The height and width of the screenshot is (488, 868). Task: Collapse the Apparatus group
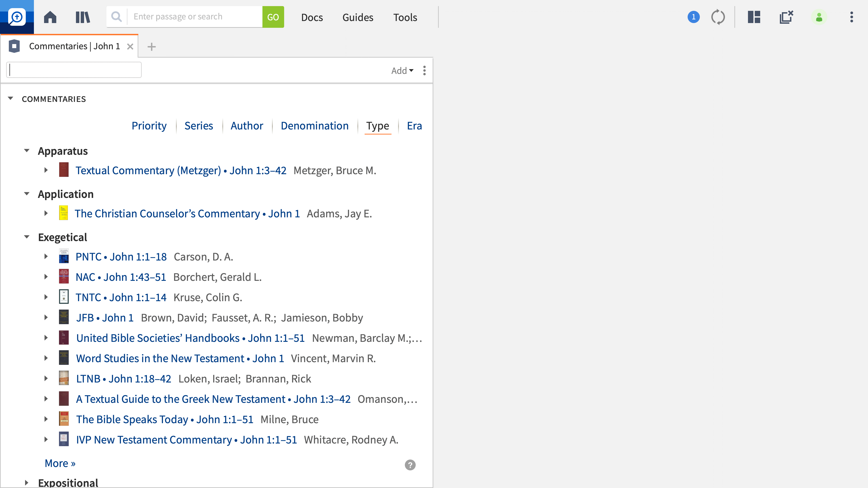27,150
